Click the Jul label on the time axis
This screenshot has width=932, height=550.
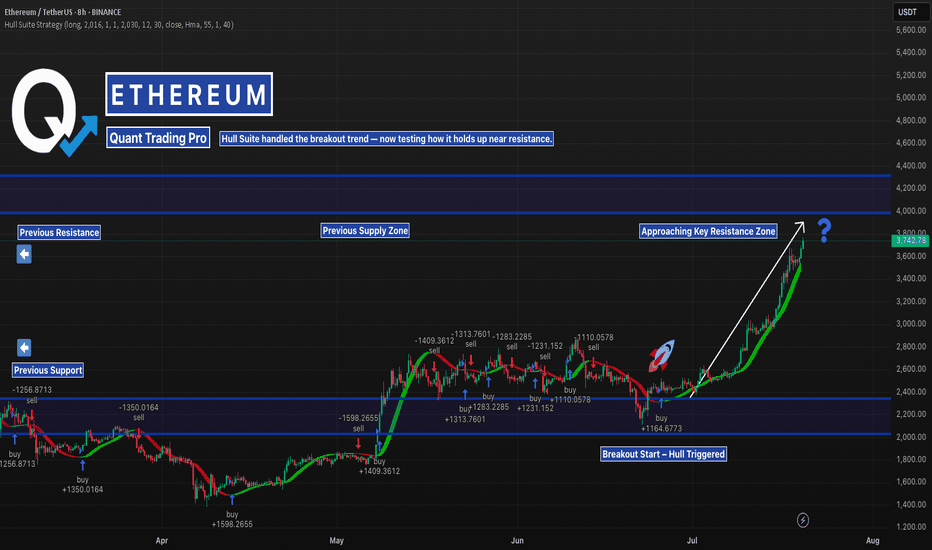tap(692, 540)
